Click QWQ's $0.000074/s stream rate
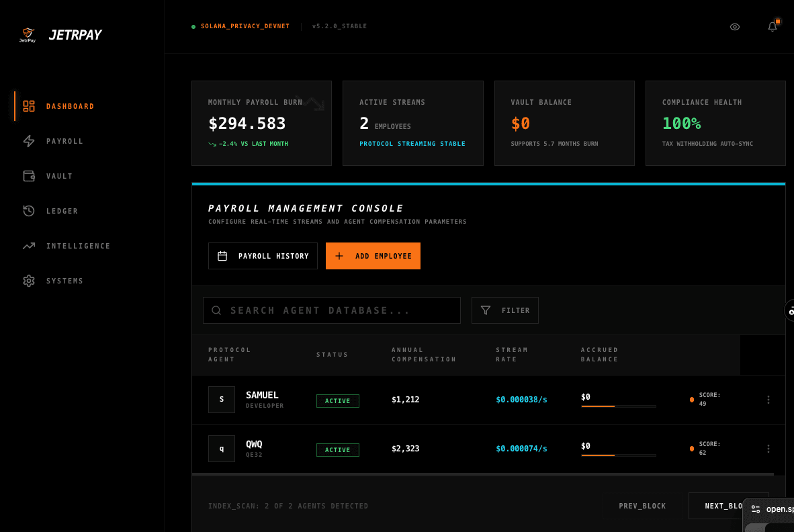 point(521,449)
